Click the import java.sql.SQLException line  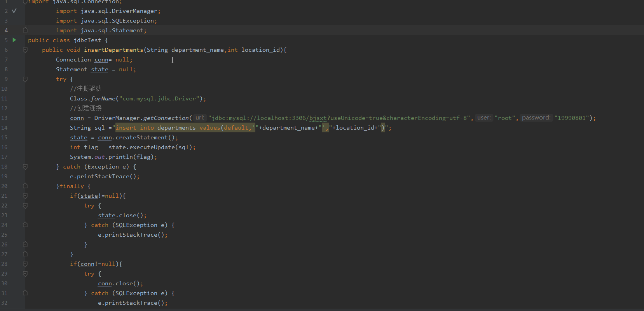point(106,21)
